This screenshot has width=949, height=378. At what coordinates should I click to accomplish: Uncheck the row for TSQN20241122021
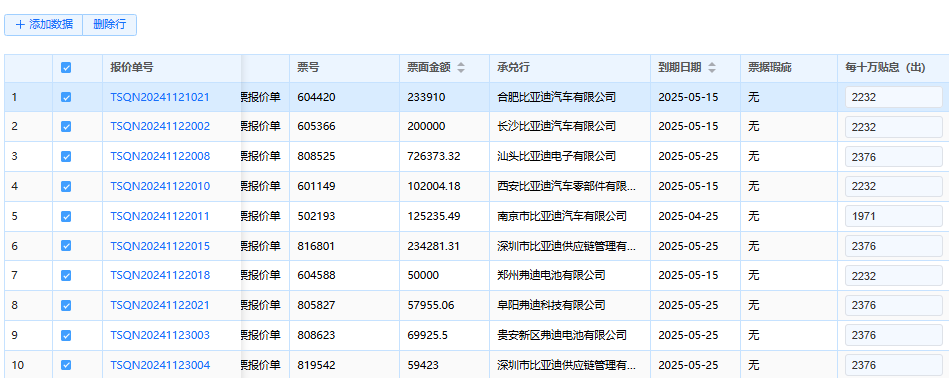tap(66, 305)
